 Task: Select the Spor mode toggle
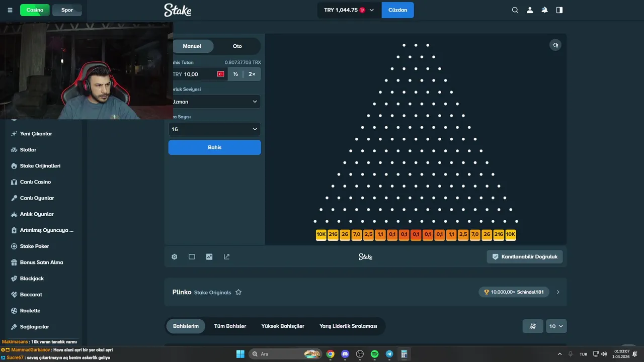click(x=67, y=10)
